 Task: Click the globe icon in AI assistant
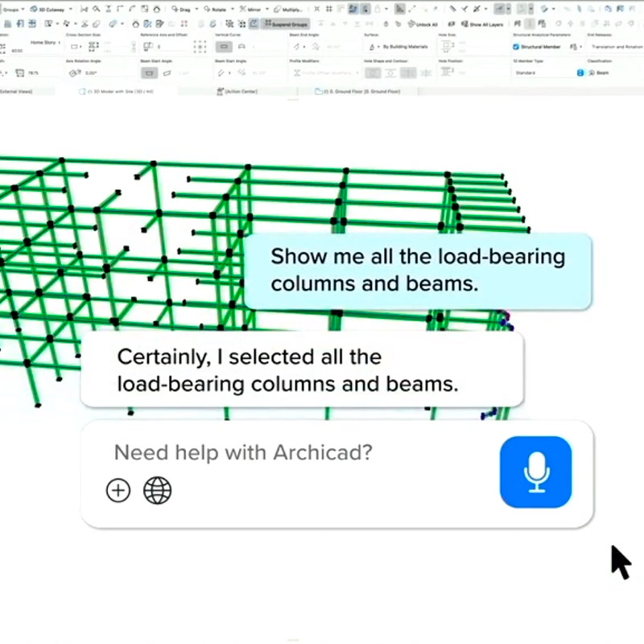tap(157, 490)
